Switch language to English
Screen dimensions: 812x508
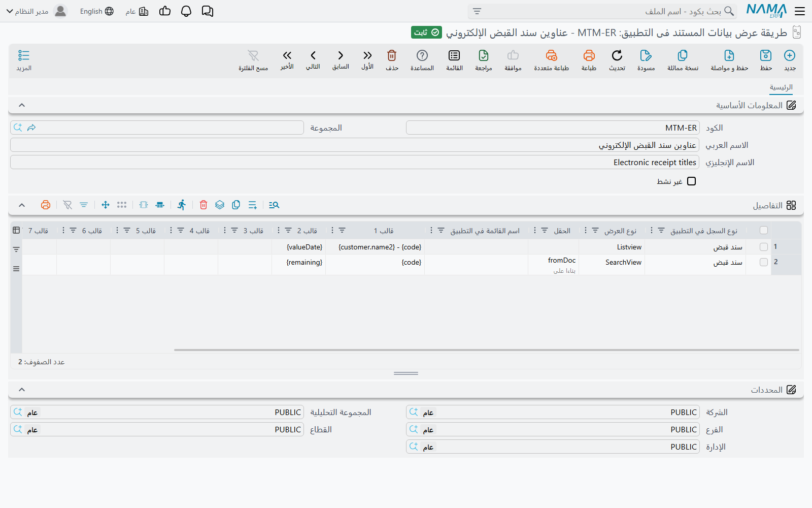click(96, 11)
